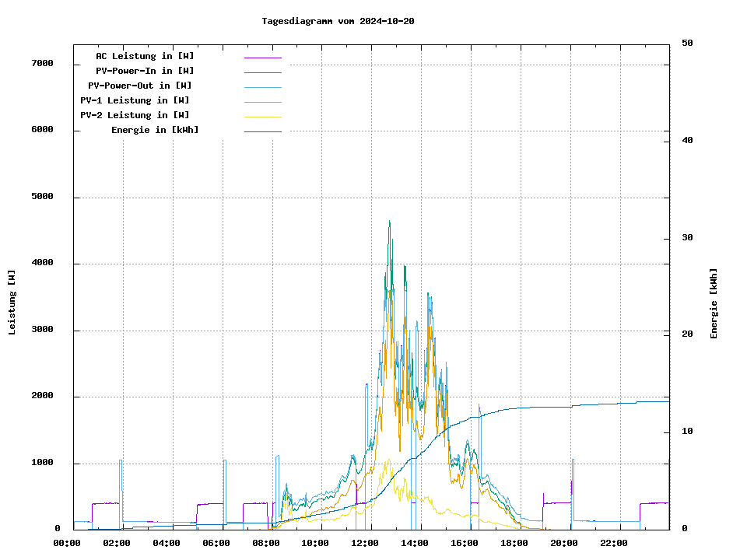
Task: Select the 5000 tick on the power axis
Action: (42, 197)
